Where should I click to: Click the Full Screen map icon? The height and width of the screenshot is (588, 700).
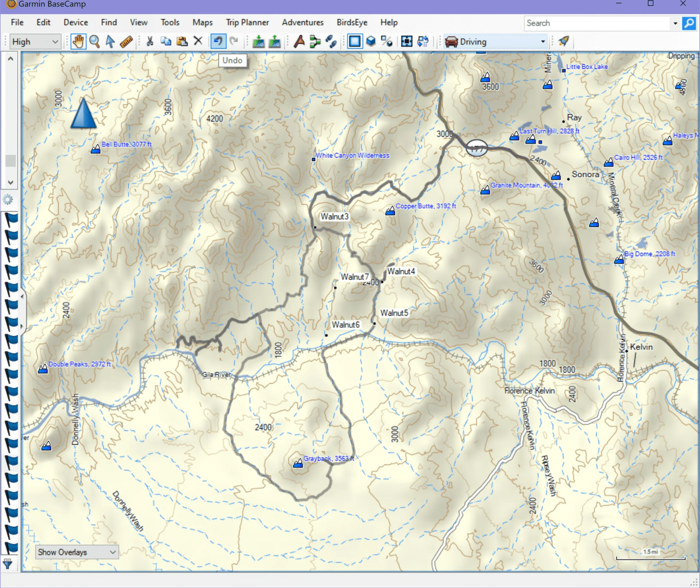[407, 41]
